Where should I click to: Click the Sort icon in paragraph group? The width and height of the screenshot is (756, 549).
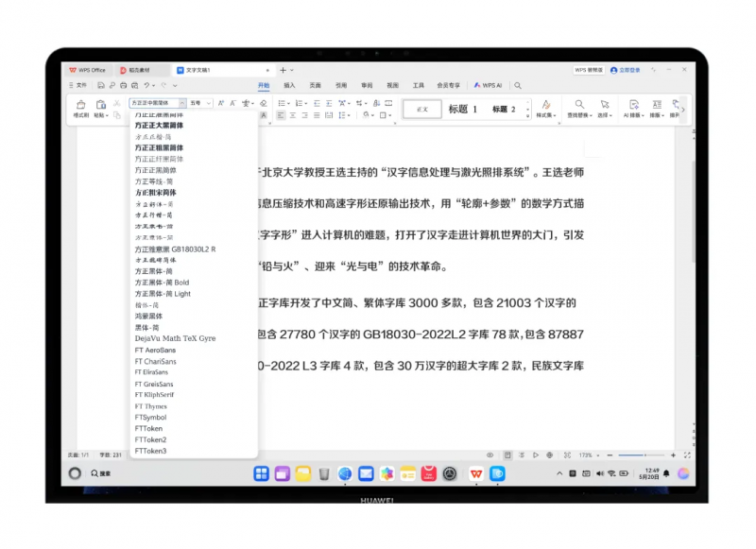[x=376, y=103]
